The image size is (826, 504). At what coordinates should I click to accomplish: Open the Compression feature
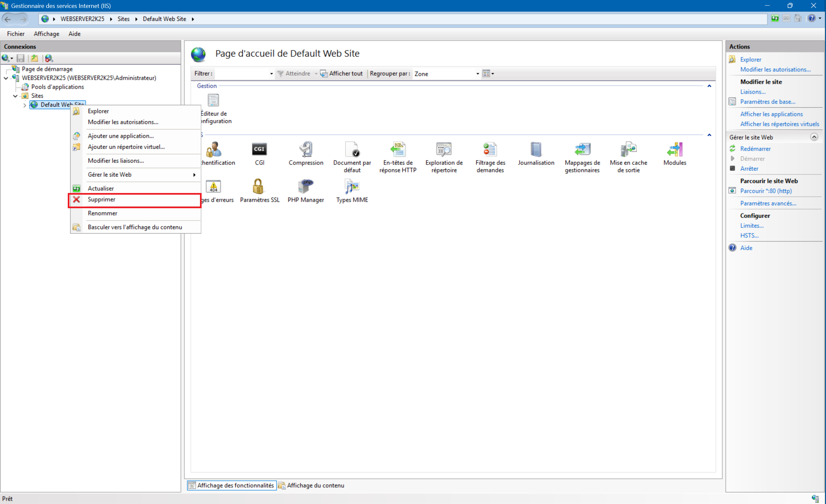pyautogui.click(x=306, y=149)
